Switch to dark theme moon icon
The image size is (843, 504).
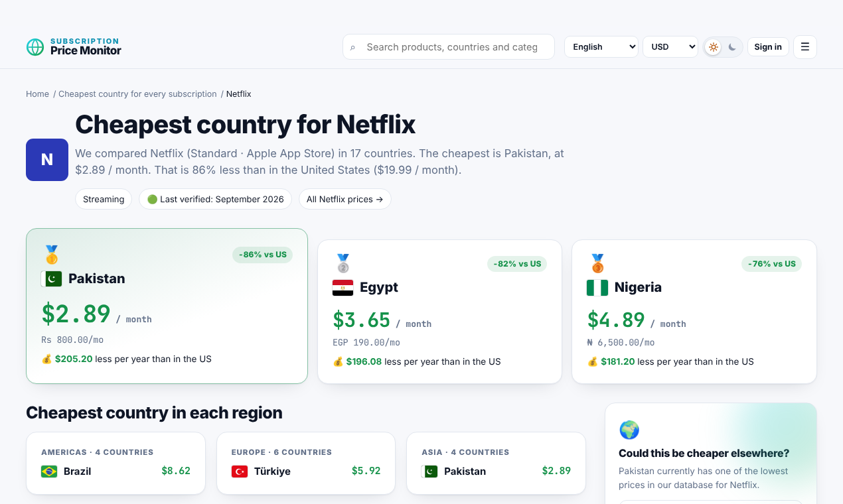point(732,47)
